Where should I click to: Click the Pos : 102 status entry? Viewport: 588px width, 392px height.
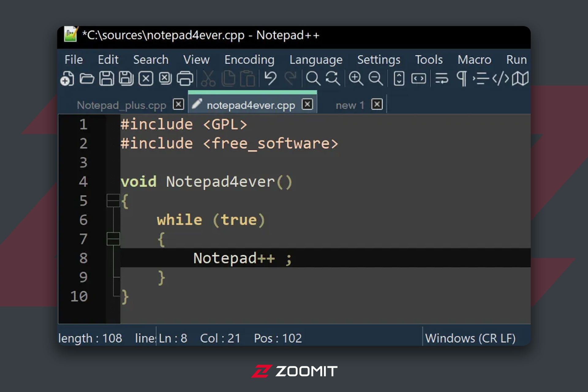(278, 338)
